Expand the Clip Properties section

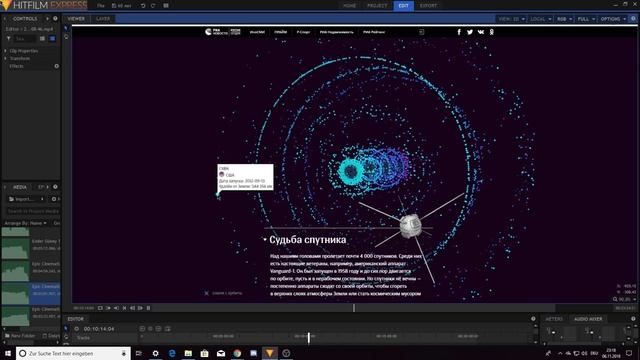tap(5, 51)
